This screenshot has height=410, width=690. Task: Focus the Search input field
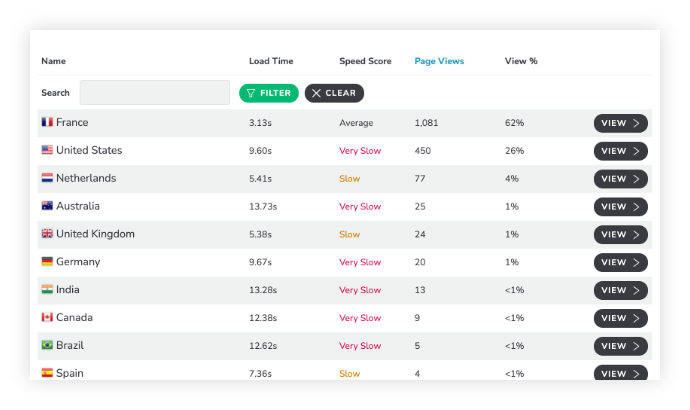click(155, 92)
